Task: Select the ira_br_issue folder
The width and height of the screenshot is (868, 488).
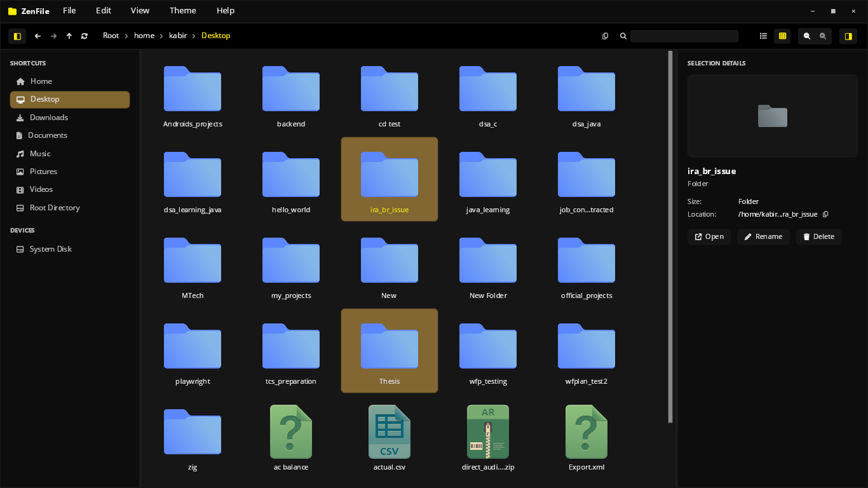Action: tap(390, 180)
